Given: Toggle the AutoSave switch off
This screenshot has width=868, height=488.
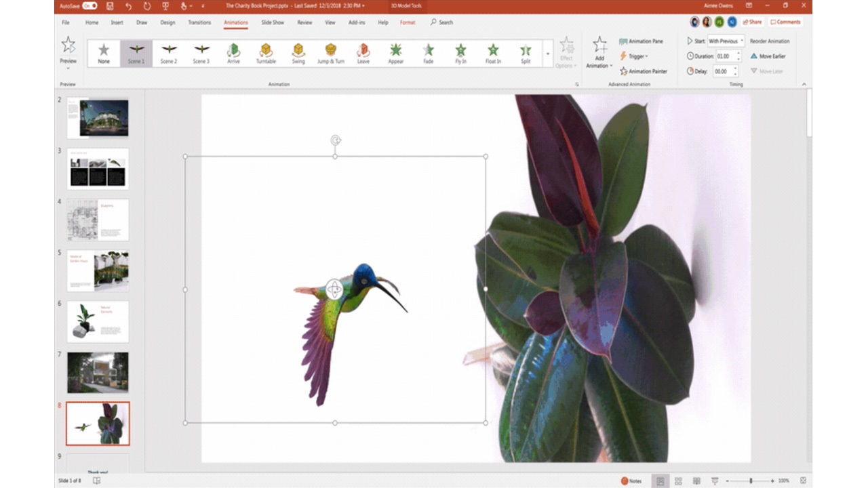Looking at the screenshot, I should coord(90,6).
